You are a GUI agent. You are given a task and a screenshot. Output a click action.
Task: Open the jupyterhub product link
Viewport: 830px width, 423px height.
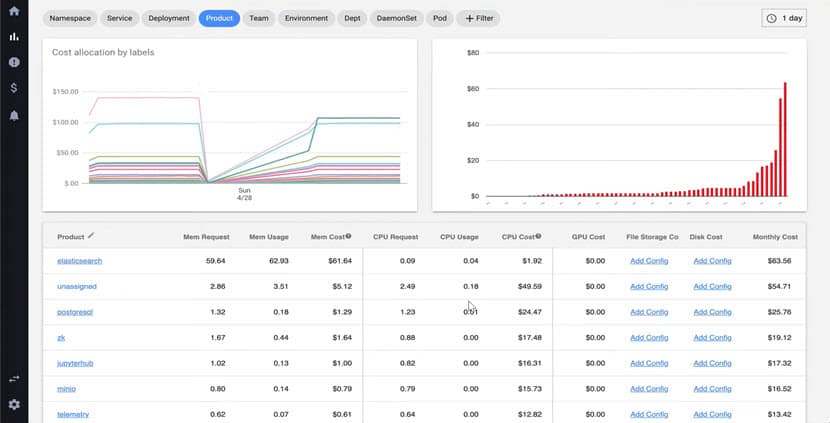[x=75, y=363]
